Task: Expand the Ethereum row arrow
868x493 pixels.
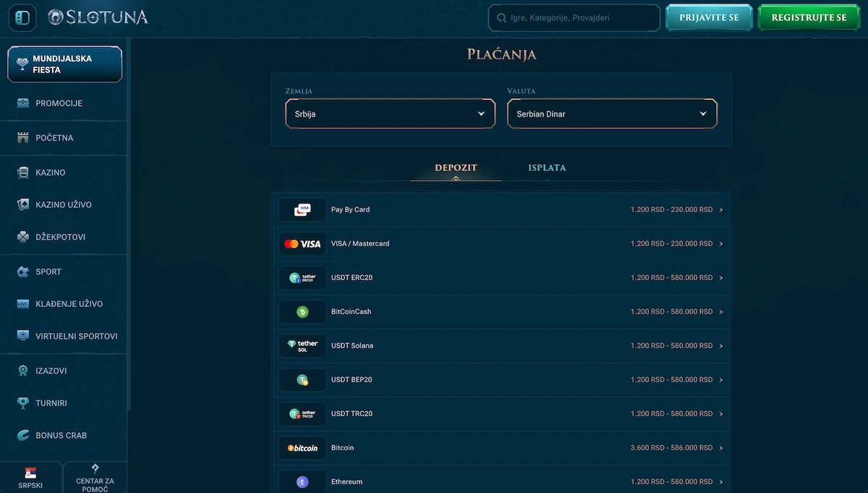Action: coord(721,482)
